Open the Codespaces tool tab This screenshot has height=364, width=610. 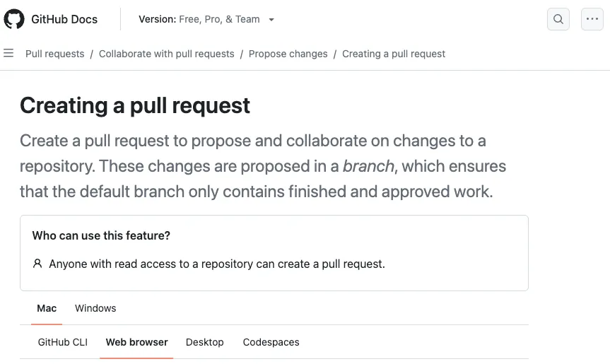point(271,342)
